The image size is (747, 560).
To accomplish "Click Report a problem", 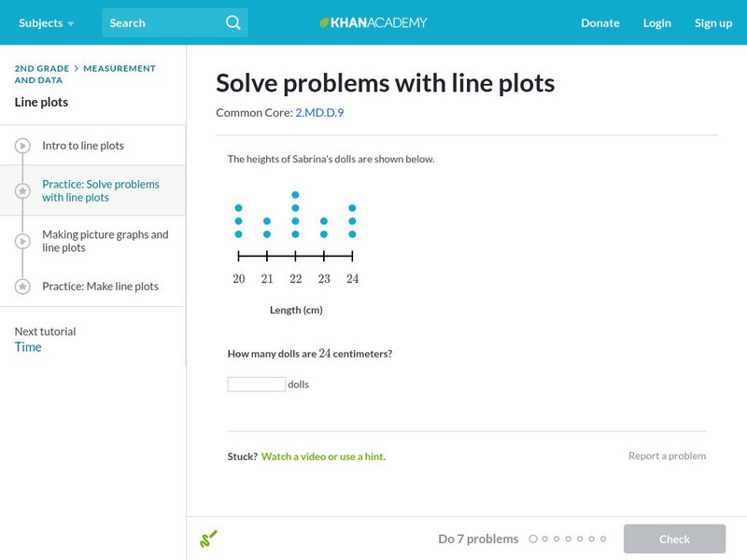I will (x=667, y=455).
